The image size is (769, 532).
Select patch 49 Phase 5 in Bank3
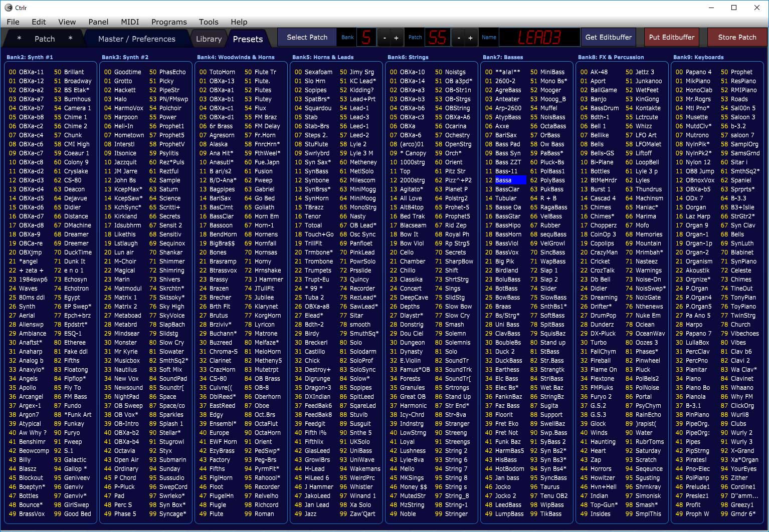(120, 514)
